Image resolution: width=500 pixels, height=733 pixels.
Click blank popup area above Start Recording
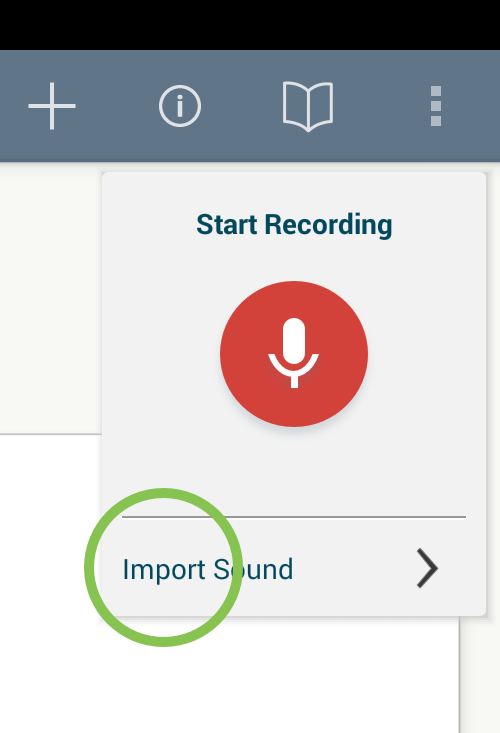pyautogui.click(x=294, y=191)
